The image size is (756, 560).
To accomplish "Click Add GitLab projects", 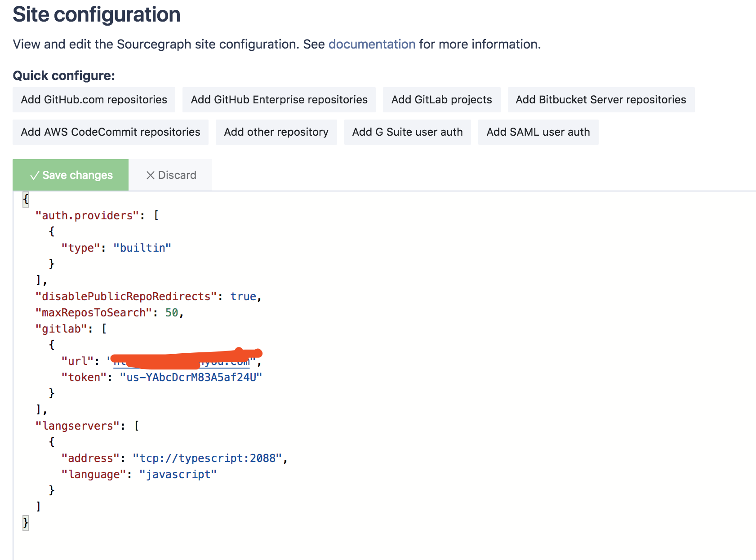I will tap(441, 100).
